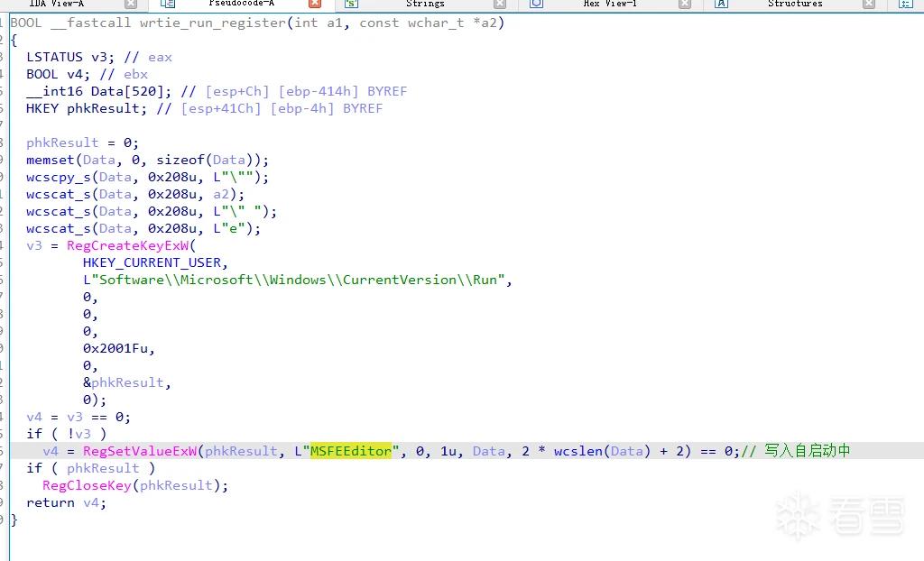The image size is (924, 561).
Task: Open the Strings tab
Action: pos(425,4)
